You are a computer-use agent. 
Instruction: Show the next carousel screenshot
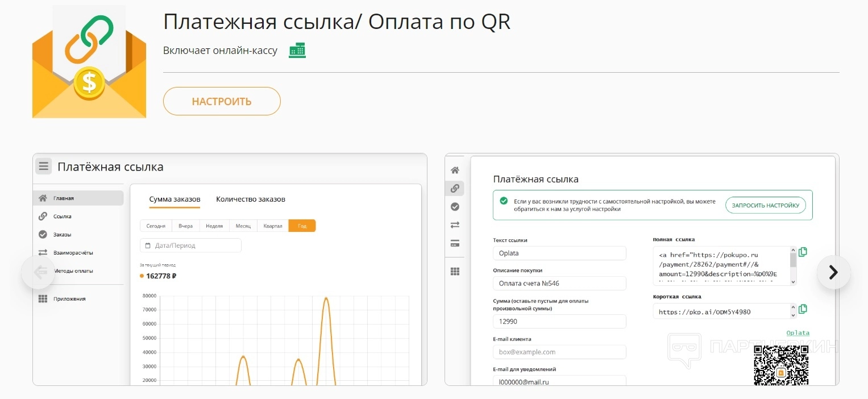pyautogui.click(x=833, y=272)
